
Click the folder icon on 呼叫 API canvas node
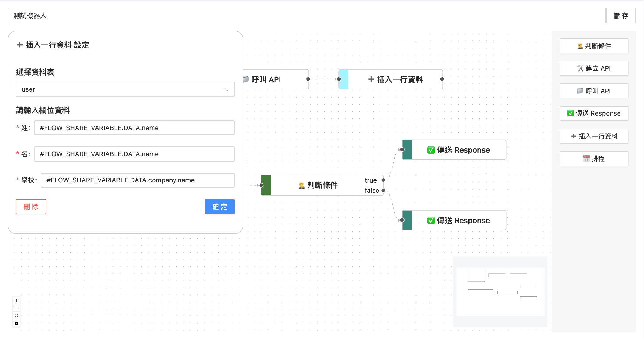click(x=246, y=79)
